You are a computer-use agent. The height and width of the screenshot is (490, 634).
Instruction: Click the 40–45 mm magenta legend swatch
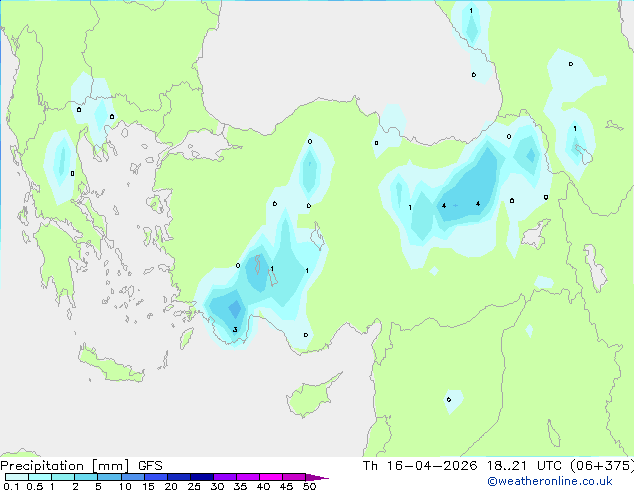(271, 477)
